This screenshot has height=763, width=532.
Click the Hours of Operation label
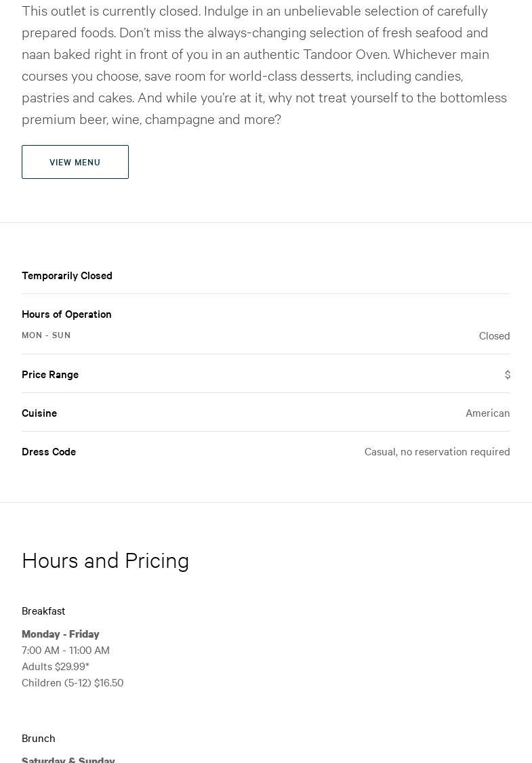(66, 314)
